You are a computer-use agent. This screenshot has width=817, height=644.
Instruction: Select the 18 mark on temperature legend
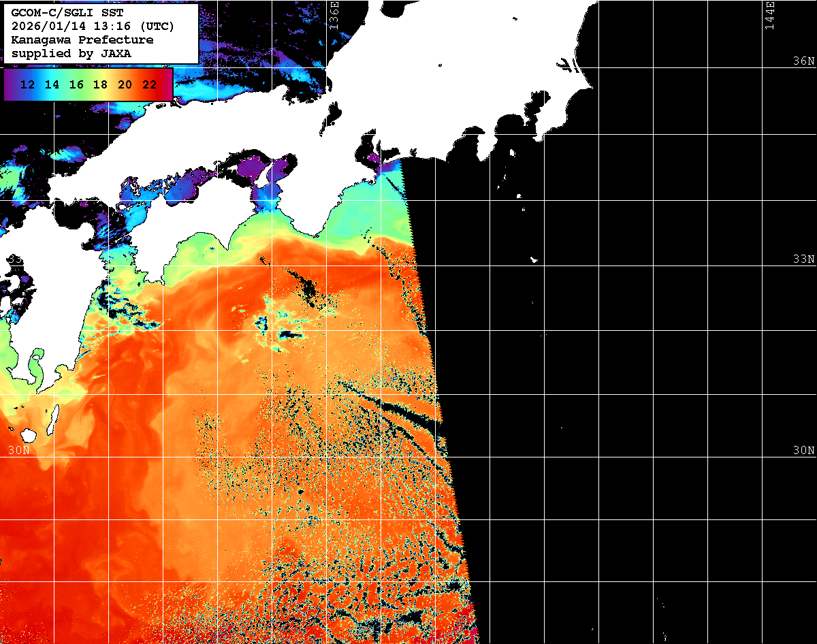100,84
